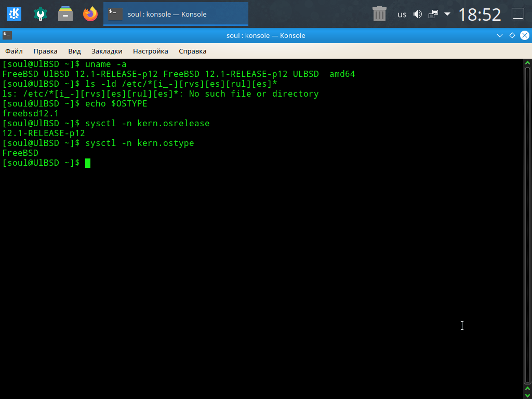Launch Firefox from the panel
Image resolution: width=532 pixels, height=399 pixels.
pyautogui.click(x=90, y=14)
